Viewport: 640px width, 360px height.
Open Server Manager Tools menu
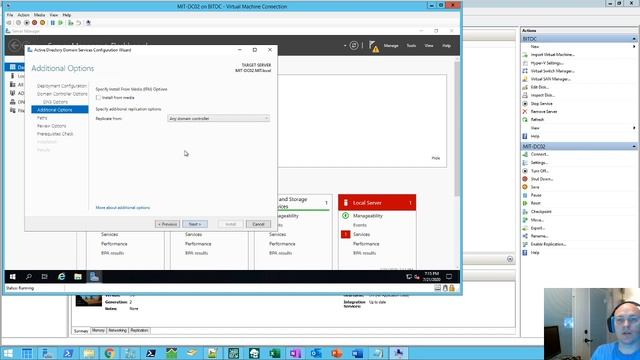tap(411, 46)
